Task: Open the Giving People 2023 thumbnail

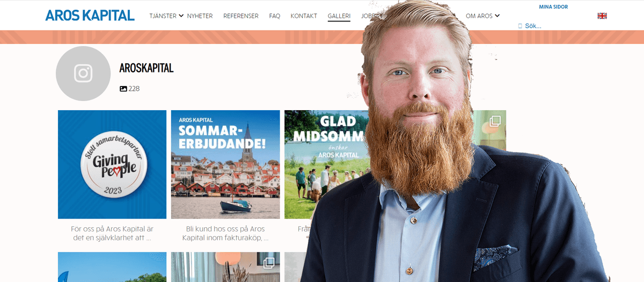Action: tap(112, 164)
